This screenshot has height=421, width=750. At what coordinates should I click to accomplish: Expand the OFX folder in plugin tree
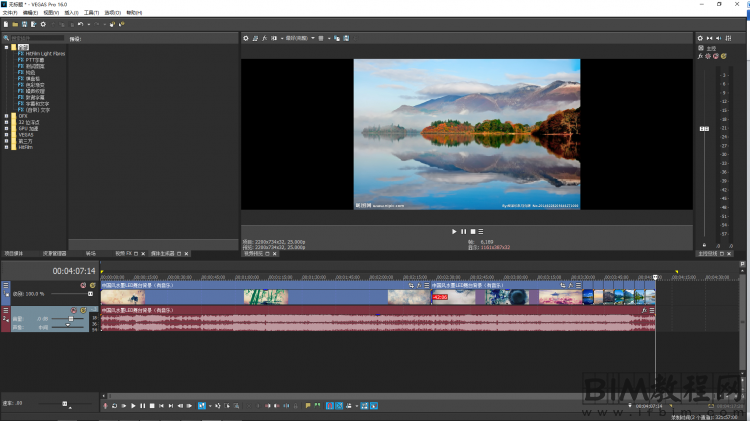tap(6, 116)
